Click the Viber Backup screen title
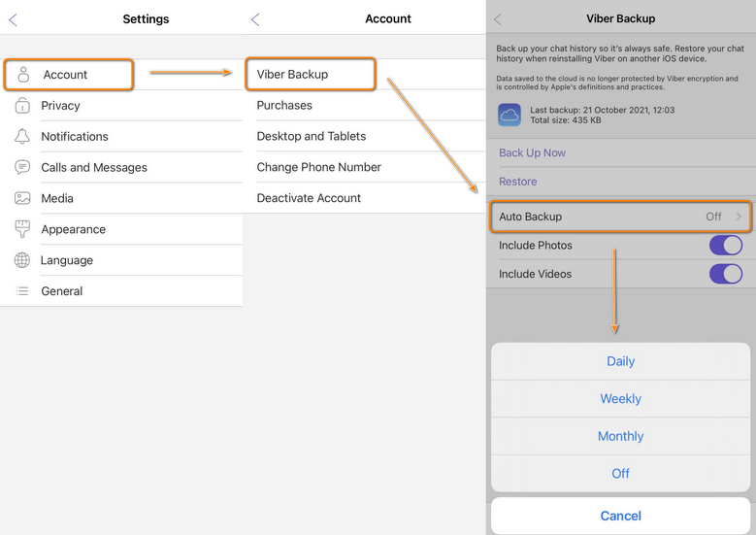756x535 pixels. 620,18
